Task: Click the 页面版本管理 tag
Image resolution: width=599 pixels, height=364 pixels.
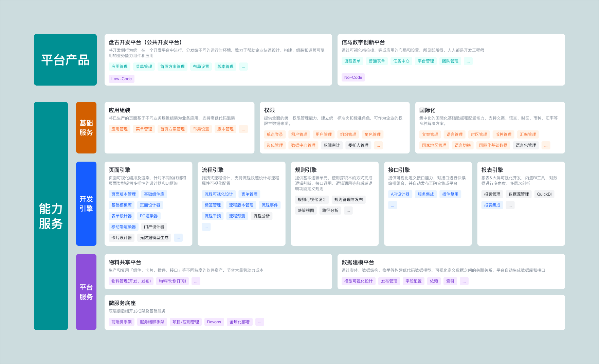Action: 124,194
